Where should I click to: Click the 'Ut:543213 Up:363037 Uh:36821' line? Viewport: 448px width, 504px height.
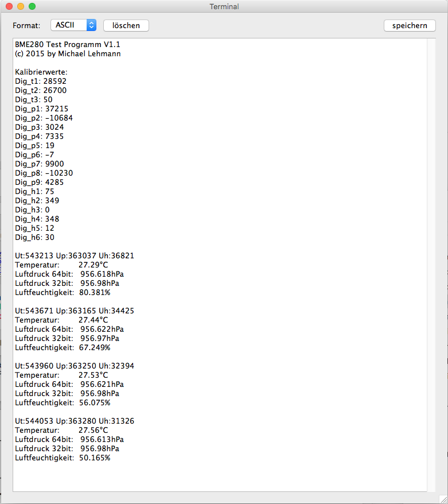(x=75, y=256)
